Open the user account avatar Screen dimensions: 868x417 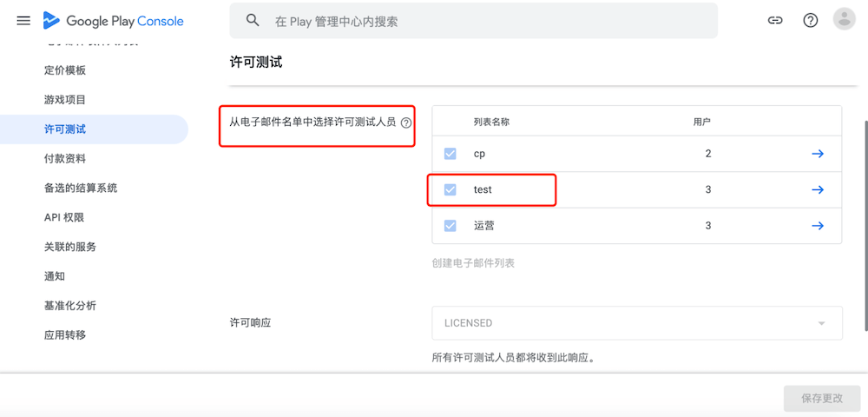pyautogui.click(x=844, y=20)
